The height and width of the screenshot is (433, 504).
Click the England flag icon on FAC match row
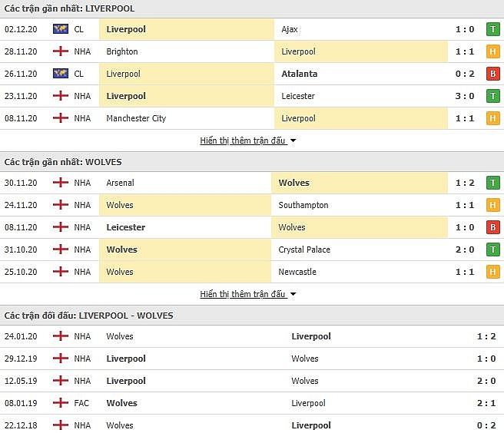61,403
